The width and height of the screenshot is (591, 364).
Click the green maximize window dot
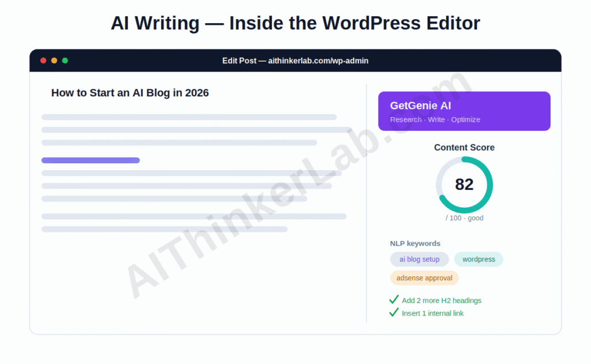65,61
